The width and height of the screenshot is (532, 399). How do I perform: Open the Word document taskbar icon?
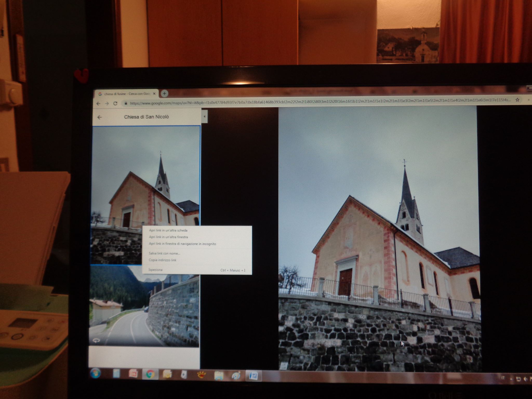pos(253,376)
